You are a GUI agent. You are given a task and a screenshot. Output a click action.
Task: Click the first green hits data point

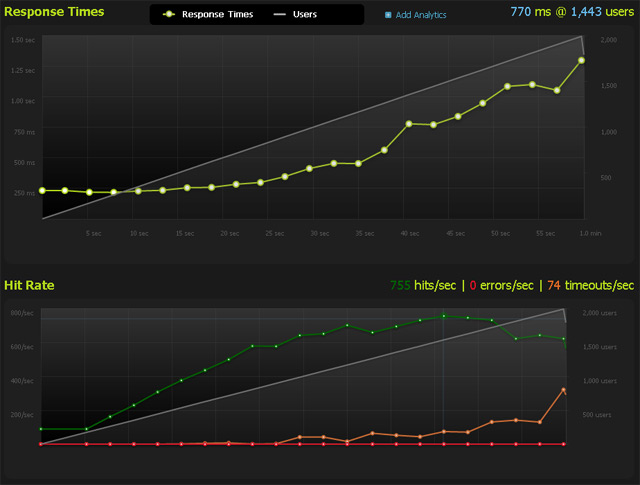tap(41, 429)
